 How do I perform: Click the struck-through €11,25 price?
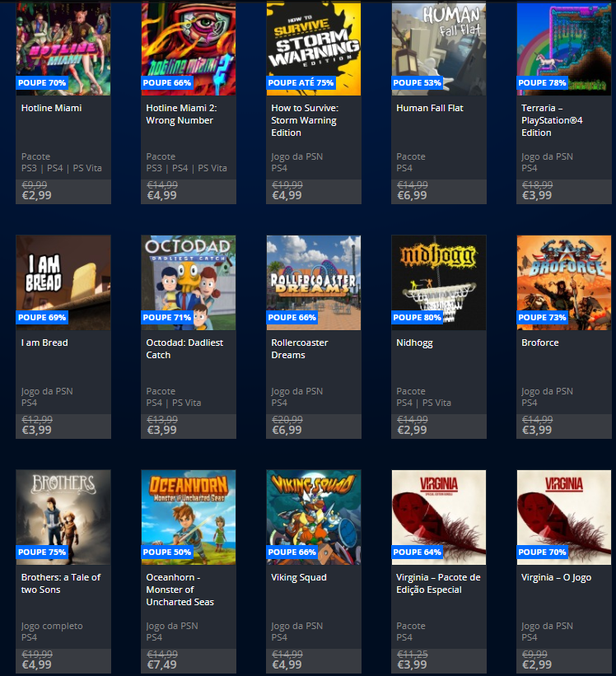412,654
